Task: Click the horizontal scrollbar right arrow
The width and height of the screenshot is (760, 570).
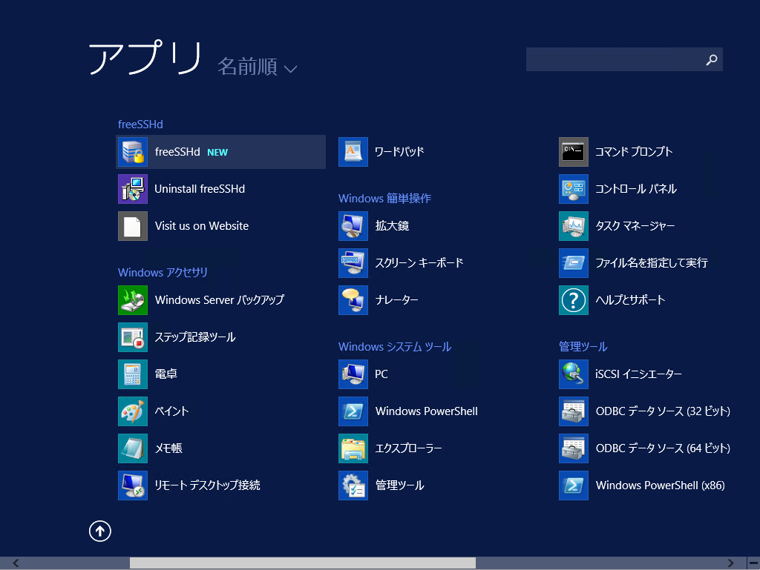Action: [x=730, y=563]
